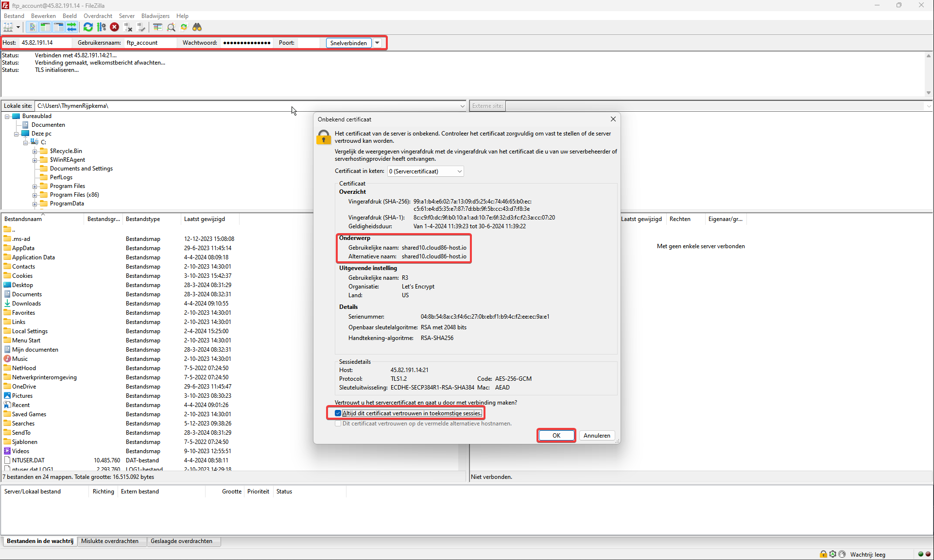Open the Server menu
This screenshot has width=934, height=560.
[127, 16]
